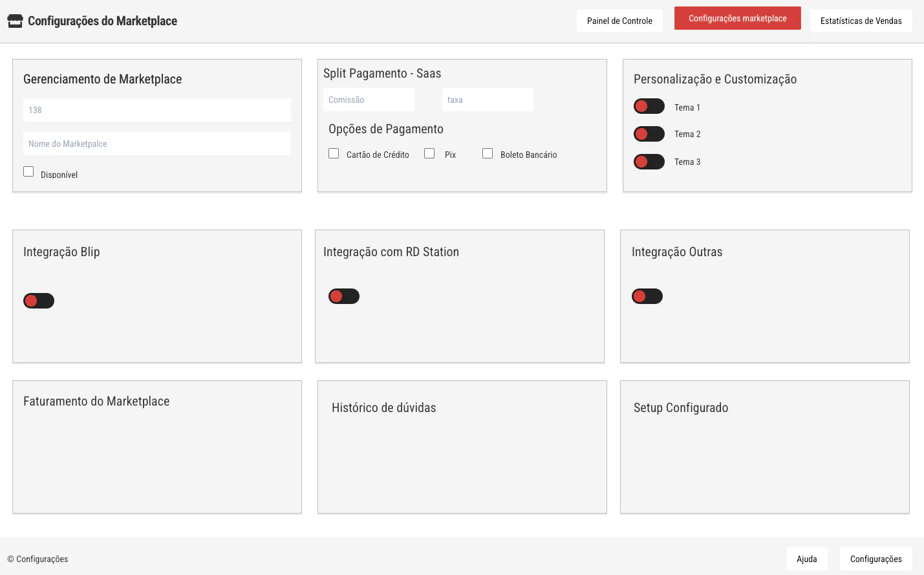Click the © Configurações footer text
Viewport: 924px width, 575px height.
point(38,559)
